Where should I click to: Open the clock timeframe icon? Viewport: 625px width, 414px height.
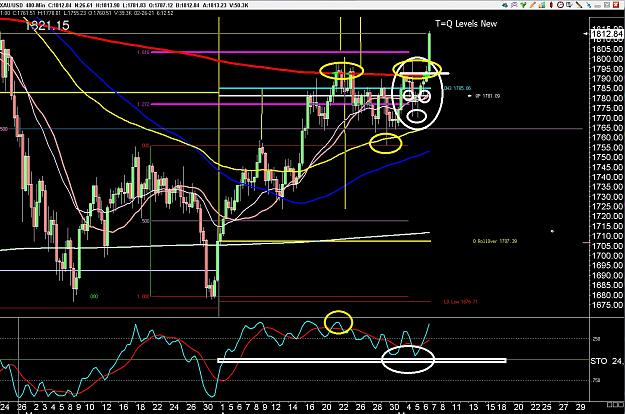(560, 5)
